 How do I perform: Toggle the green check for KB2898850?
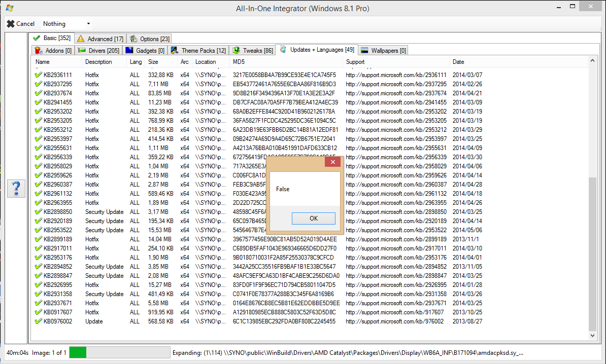point(38,212)
